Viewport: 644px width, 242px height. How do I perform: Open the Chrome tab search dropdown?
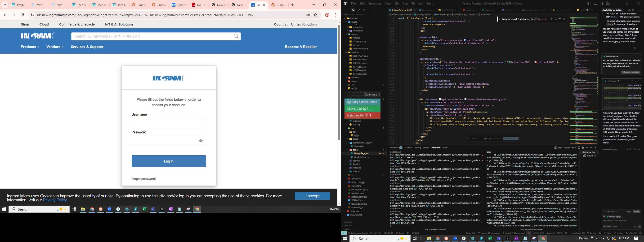pos(5,5)
